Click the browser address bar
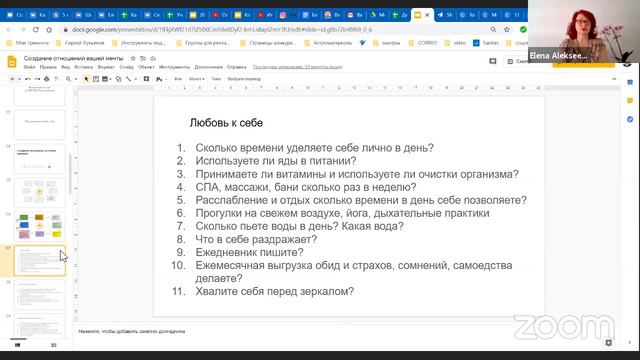 (x=273, y=30)
